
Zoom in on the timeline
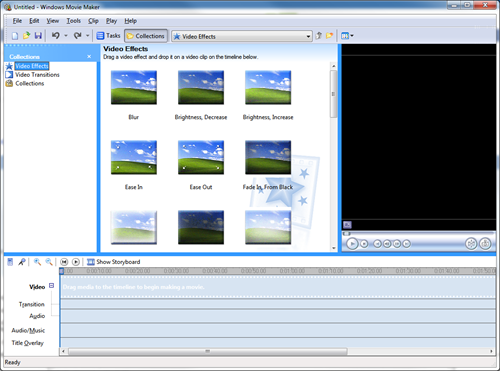tap(37, 262)
